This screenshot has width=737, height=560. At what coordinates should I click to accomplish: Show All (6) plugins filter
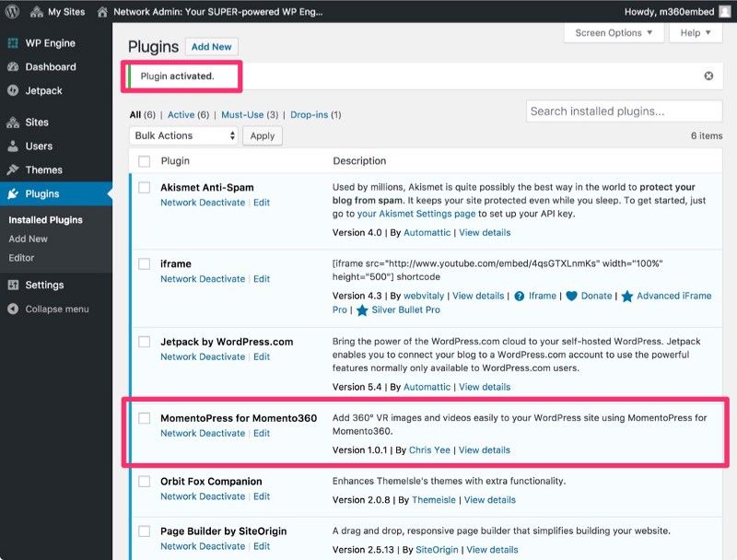coord(143,114)
